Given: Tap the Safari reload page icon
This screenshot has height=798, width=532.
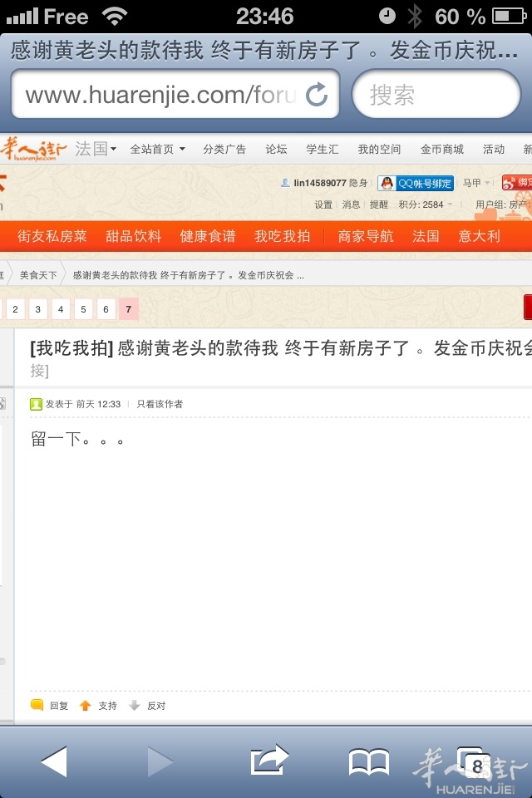Looking at the screenshot, I should pyautogui.click(x=317, y=95).
